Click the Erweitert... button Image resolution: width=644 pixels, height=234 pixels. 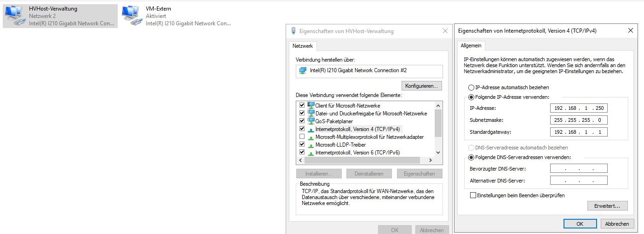[607, 205]
